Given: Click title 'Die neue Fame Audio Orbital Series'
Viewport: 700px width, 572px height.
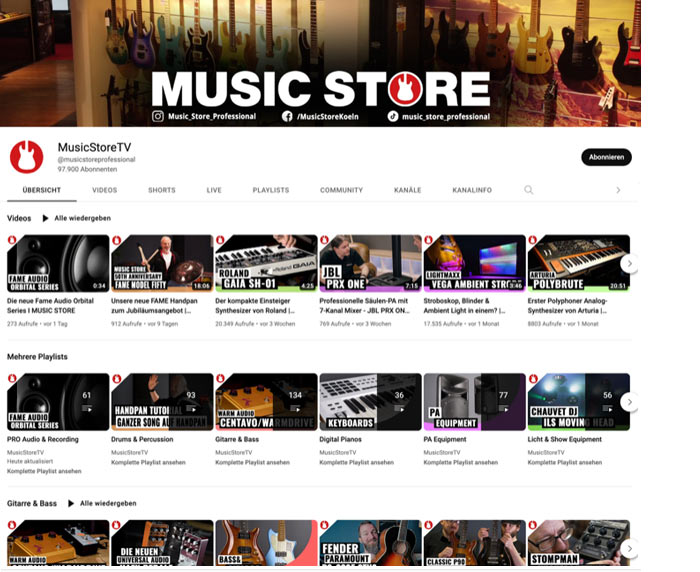Looking at the screenshot, I should click(x=50, y=306).
